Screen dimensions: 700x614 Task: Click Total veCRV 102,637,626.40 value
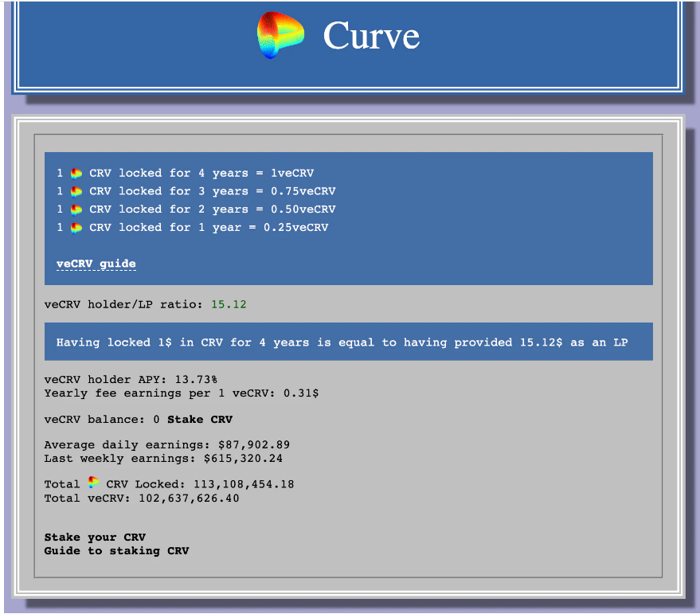189,499
